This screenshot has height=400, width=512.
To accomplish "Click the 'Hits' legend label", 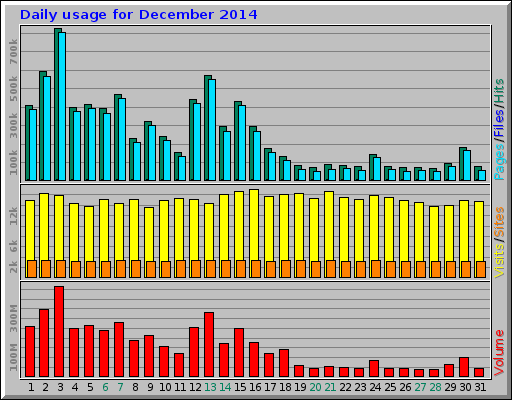I will [499, 91].
